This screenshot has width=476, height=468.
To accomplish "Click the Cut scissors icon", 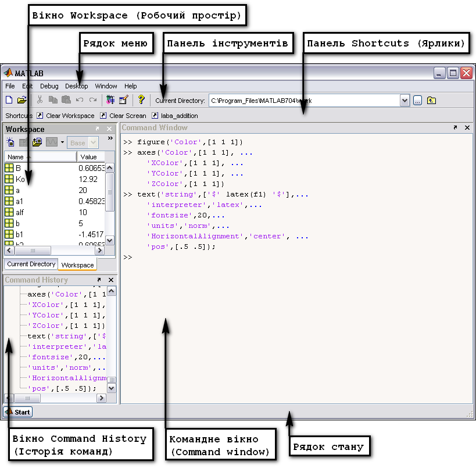I will [x=40, y=99].
